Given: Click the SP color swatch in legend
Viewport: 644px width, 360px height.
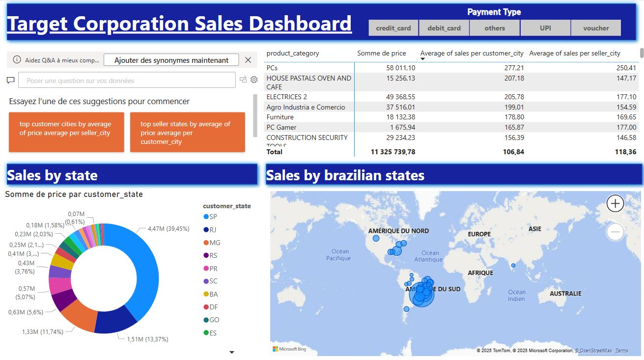Looking at the screenshot, I should point(206,217).
